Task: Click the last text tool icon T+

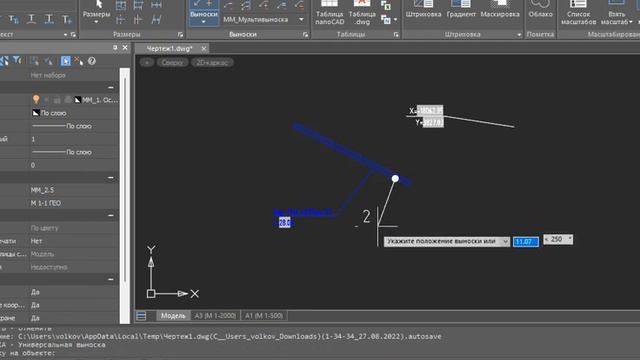Action: [67, 19]
